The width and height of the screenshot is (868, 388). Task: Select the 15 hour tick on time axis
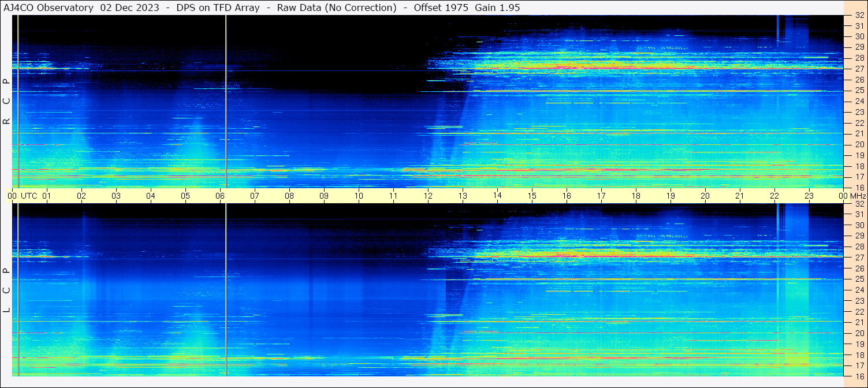[532, 196]
